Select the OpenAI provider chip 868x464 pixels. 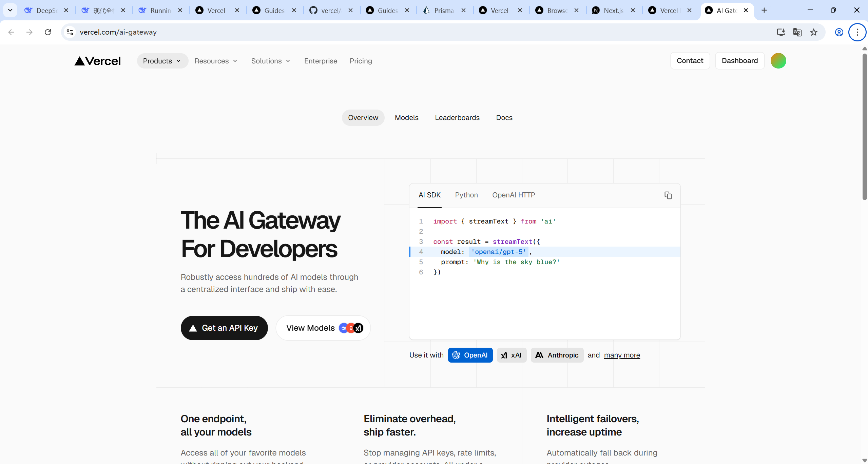(x=470, y=355)
